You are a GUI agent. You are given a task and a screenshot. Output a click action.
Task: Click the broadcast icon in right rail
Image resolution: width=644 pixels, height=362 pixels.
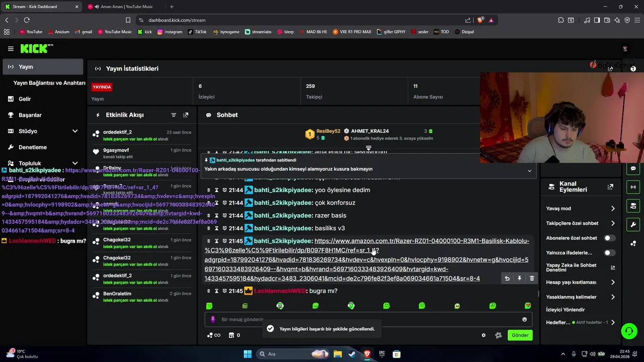click(633, 187)
